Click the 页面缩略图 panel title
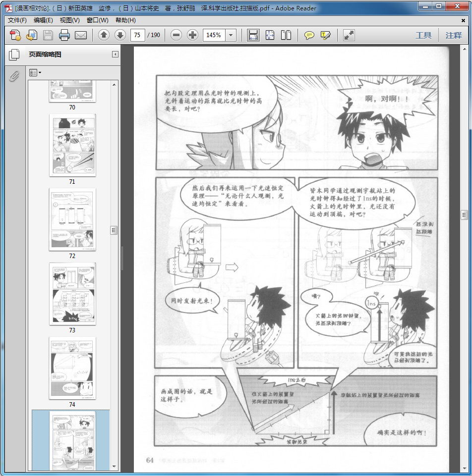 [x=45, y=54]
